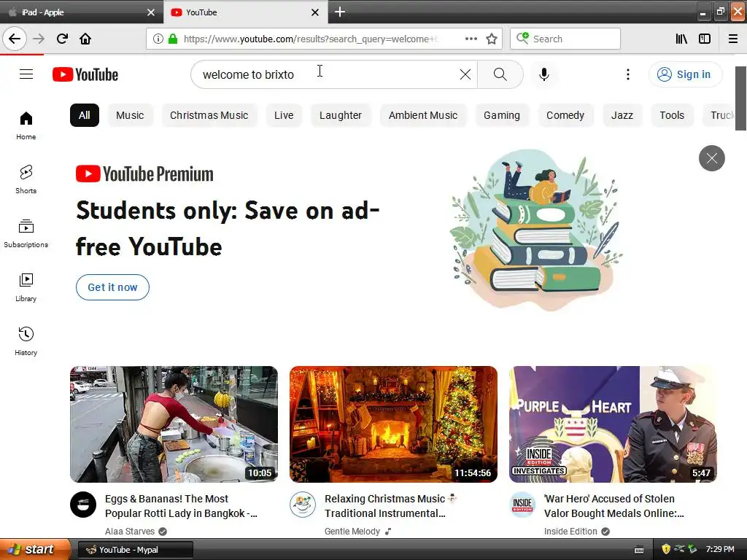Select the Laughter filter chip

[341, 115]
